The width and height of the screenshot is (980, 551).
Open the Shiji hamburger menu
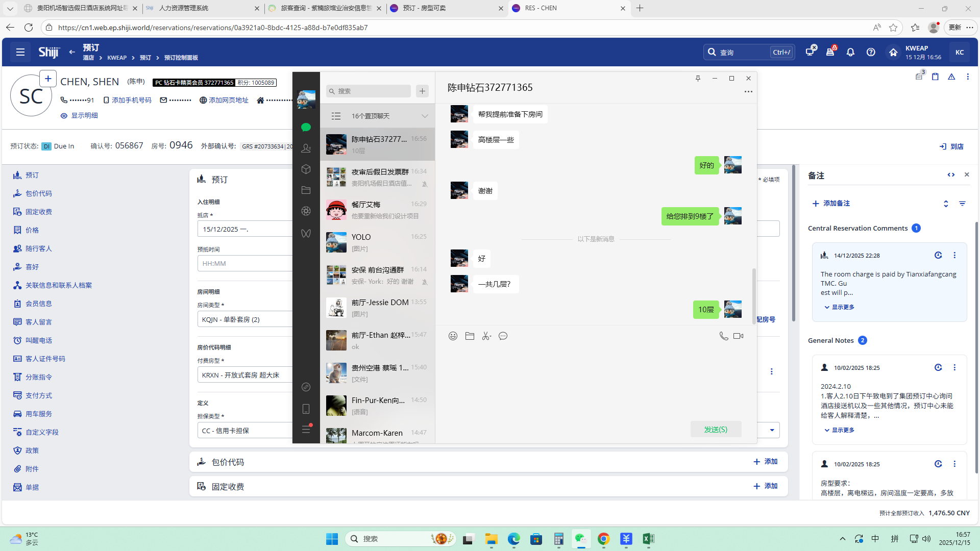pyautogui.click(x=20, y=52)
